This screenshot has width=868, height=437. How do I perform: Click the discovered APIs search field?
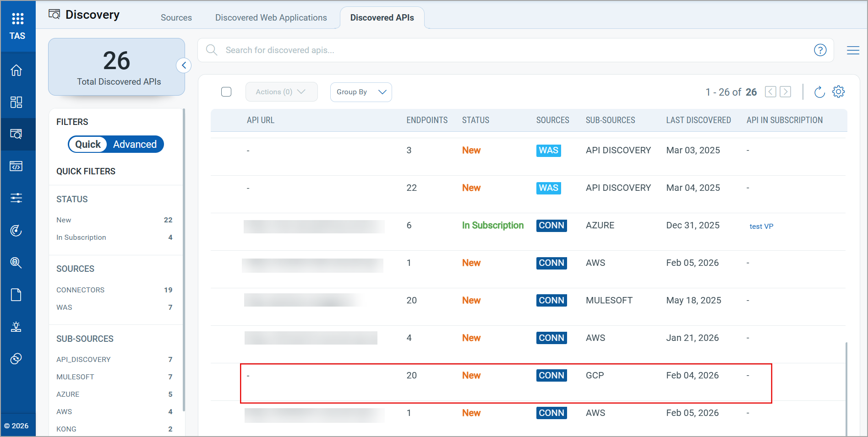[x=504, y=50]
